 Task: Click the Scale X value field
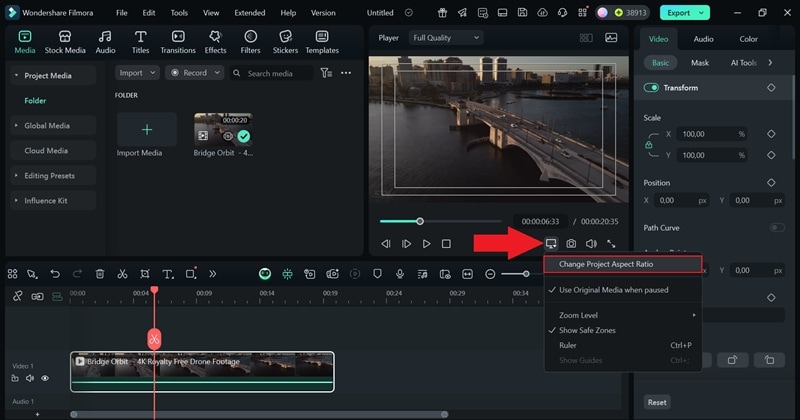coord(711,134)
